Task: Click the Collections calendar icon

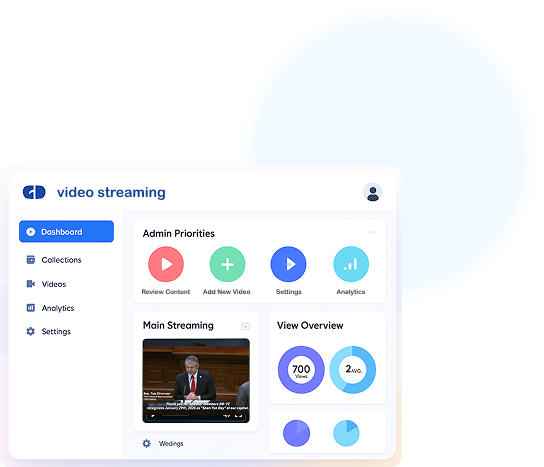Action: pos(31,260)
